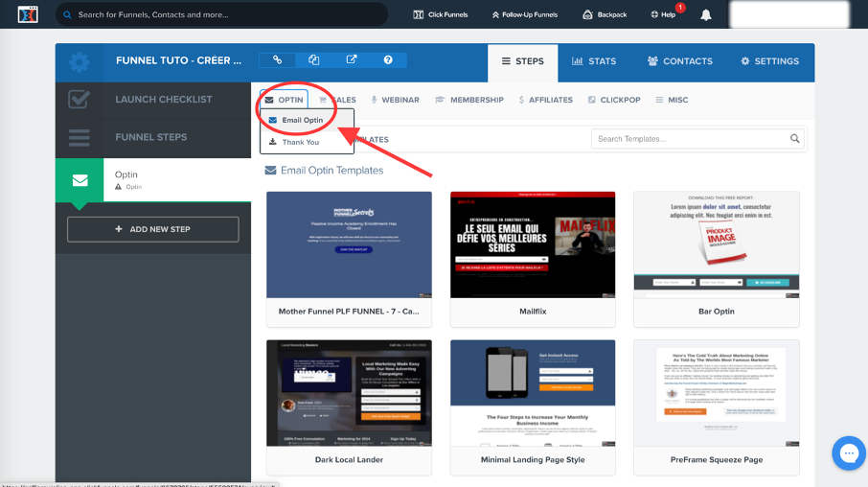Screen dimensions: 868x487
Task: Open the Funnel Steps section
Action: [x=152, y=137]
